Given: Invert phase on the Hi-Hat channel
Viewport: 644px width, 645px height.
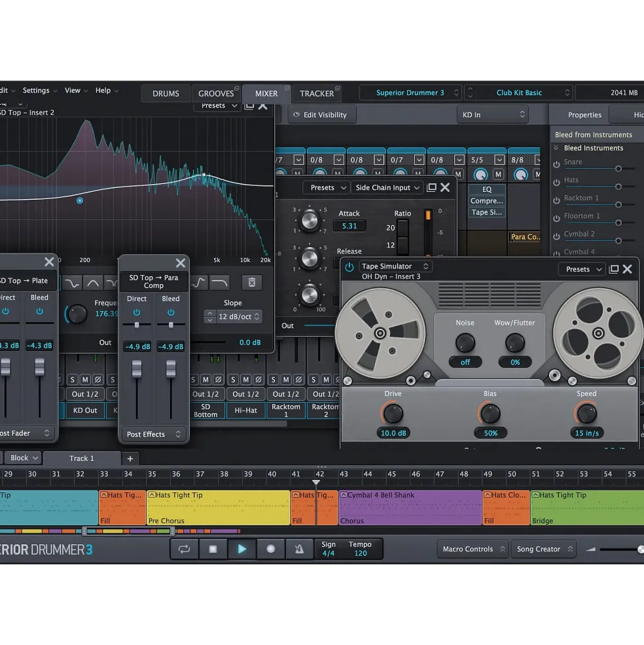Looking at the screenshot, I should (259, 380).
